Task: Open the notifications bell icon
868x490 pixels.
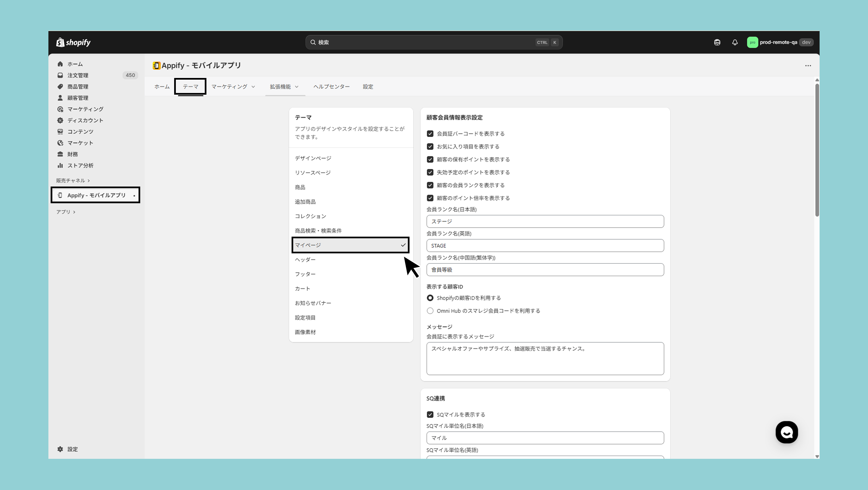Action: pyautogui.click(x=735, y=42)
